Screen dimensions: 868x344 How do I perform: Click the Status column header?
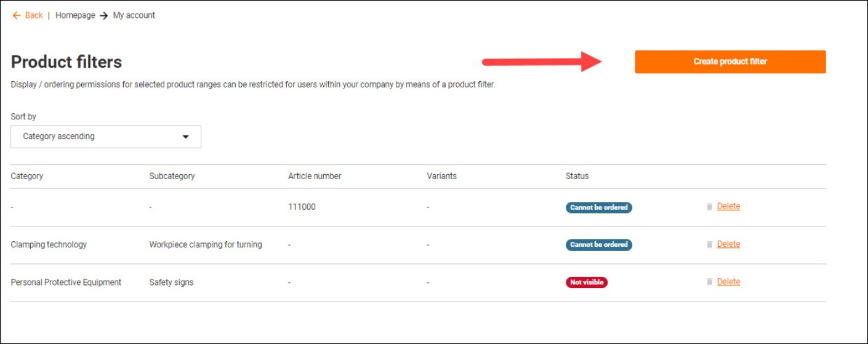(x=577, y=176)
